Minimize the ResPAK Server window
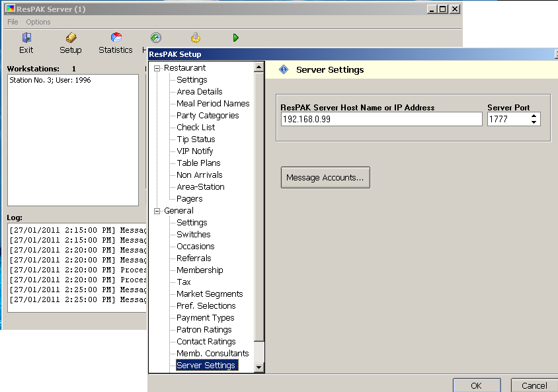558x392 pixels. click(x=431, y=9)
